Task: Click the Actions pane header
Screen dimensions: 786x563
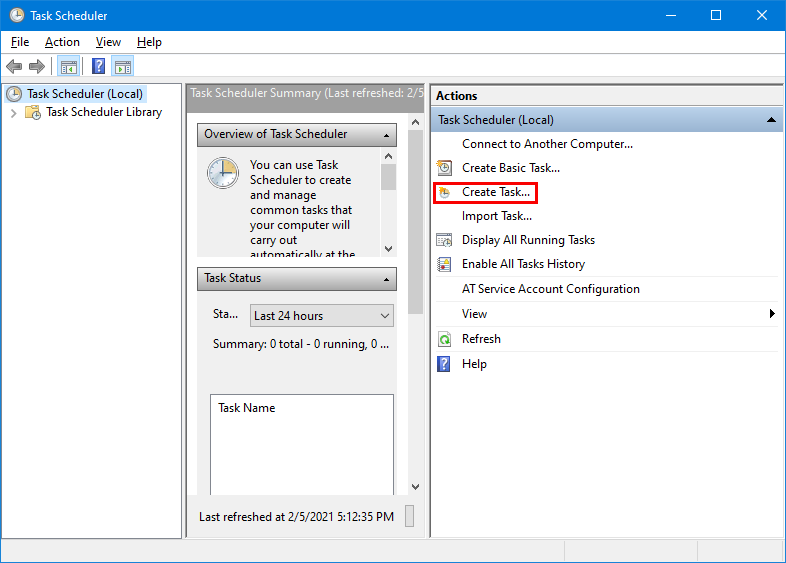Action: pos(606,96)
